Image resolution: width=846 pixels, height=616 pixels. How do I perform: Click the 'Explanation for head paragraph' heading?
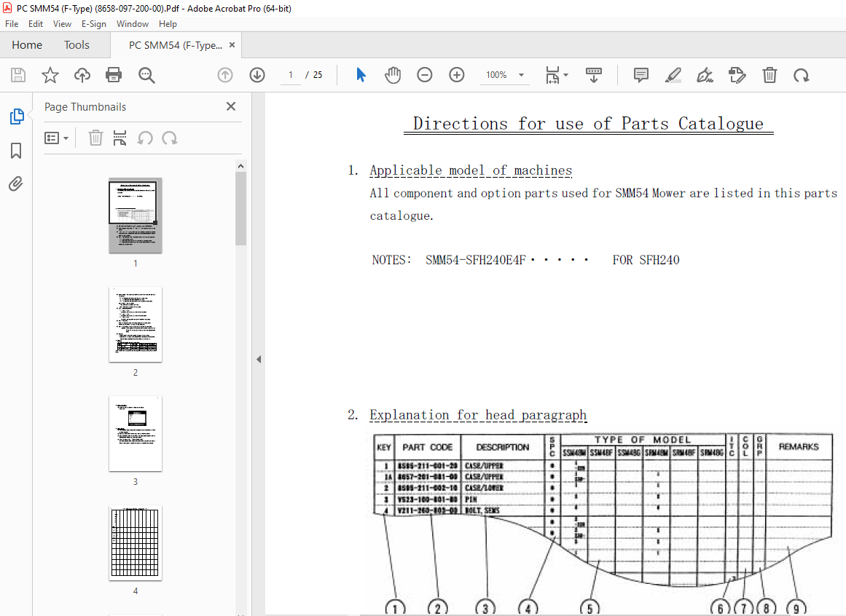(x=478, y=415)
